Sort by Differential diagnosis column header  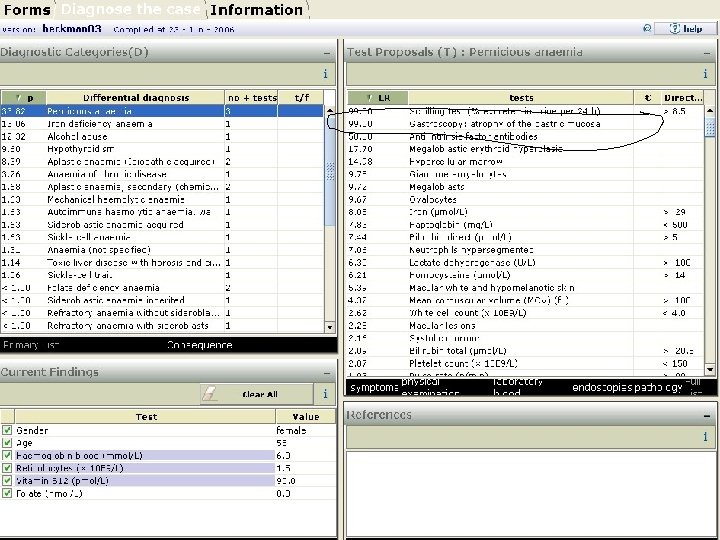point(135,97)
